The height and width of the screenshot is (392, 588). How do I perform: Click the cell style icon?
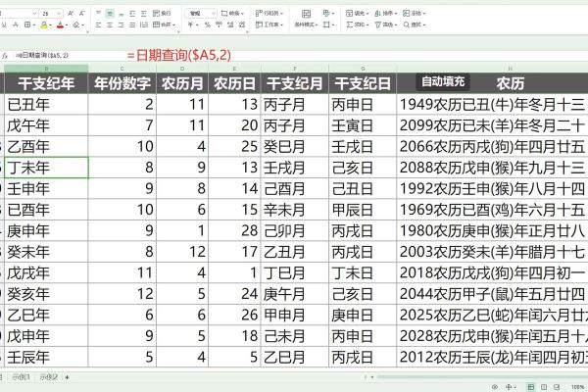(328, 24)
